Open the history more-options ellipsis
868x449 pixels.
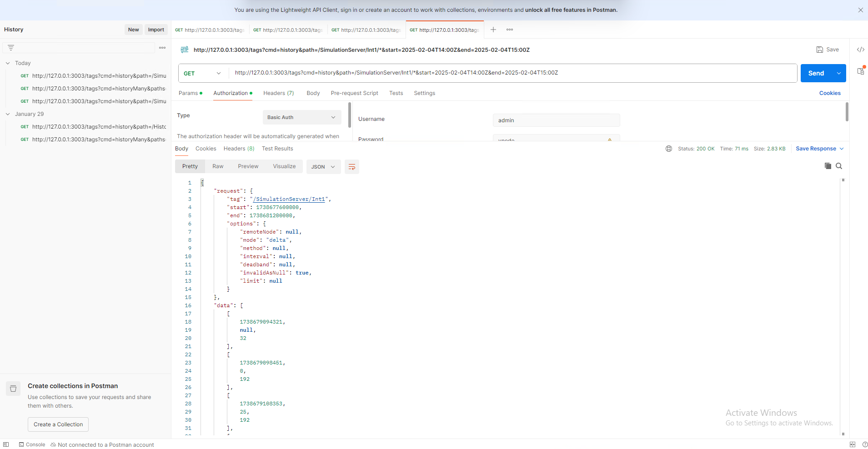pyautogui.click(x=162, y=48)
